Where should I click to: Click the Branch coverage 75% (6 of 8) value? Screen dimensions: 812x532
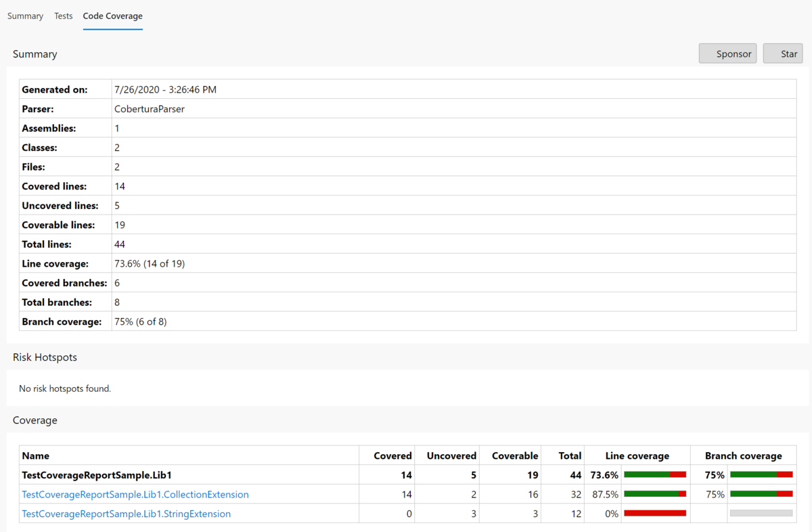point(141,322)
